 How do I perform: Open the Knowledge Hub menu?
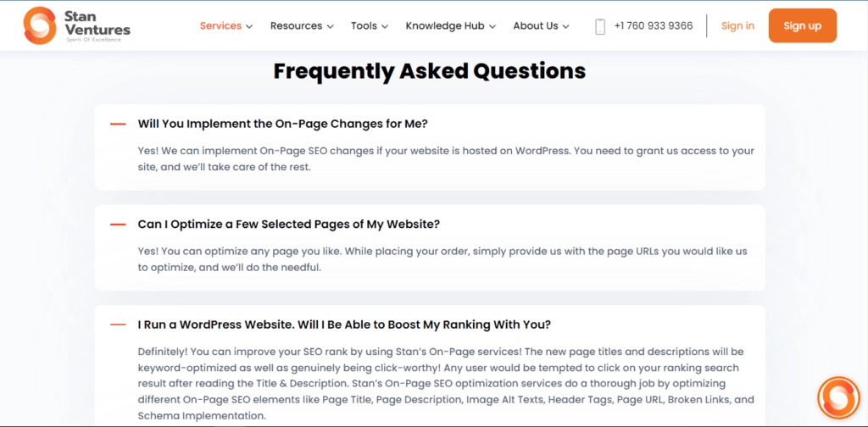pyautogui.click(x=450, y=26)
